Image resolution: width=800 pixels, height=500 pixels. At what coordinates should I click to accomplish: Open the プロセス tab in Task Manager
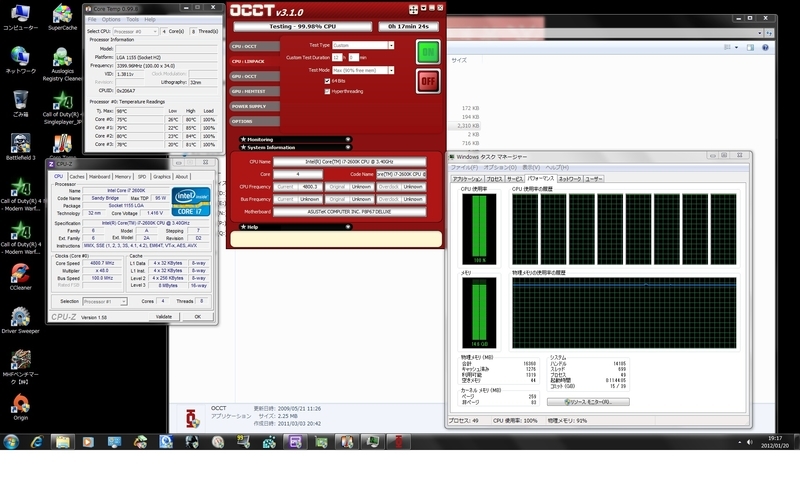coord(494,179)
